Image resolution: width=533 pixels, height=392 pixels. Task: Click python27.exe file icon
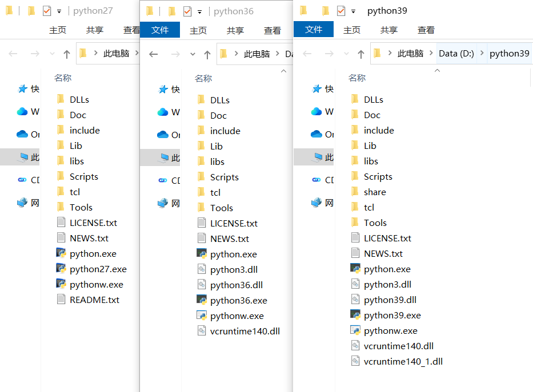[x=61, y=268]
